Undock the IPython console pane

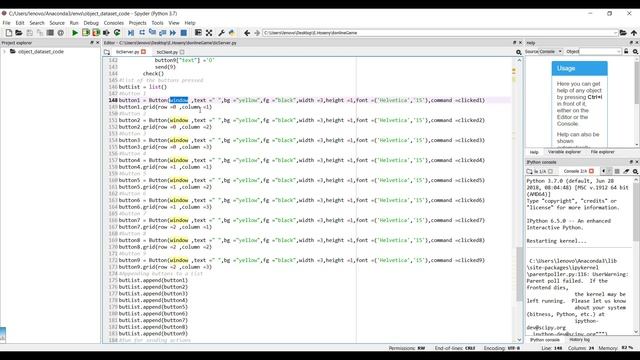631,162
